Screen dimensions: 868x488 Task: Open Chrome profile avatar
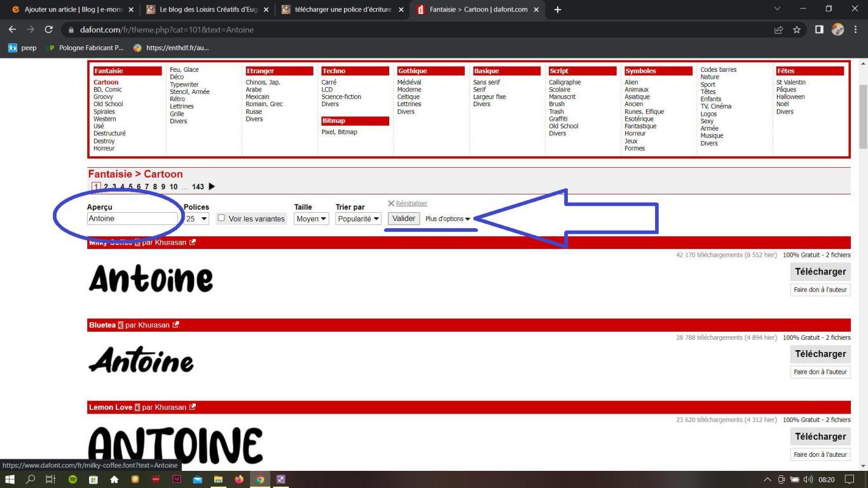[837, 29]
